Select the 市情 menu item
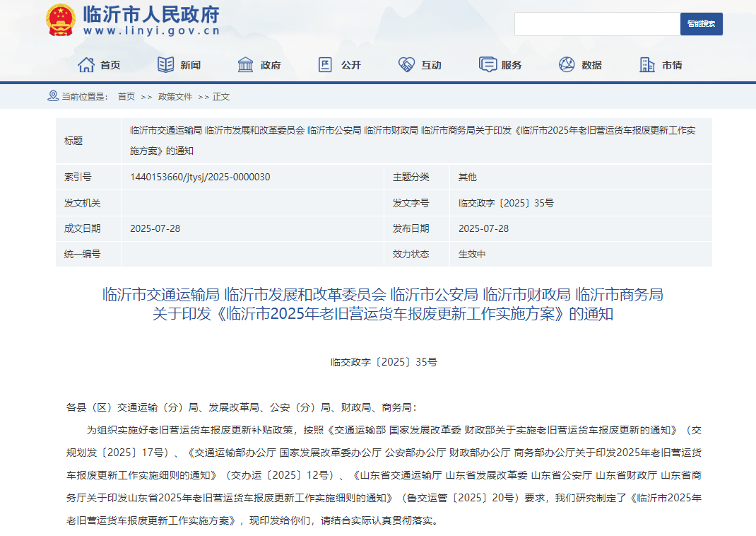 (672, 65)
